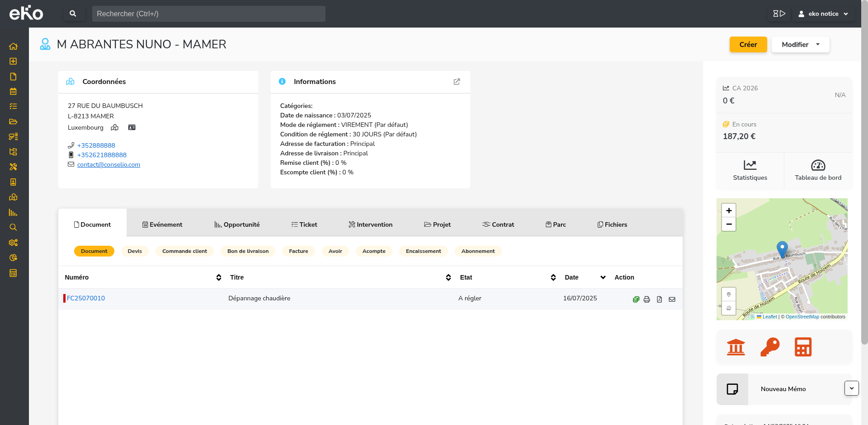Open the Contrat tab
868x425 pixels.
[x=498, y=224]
